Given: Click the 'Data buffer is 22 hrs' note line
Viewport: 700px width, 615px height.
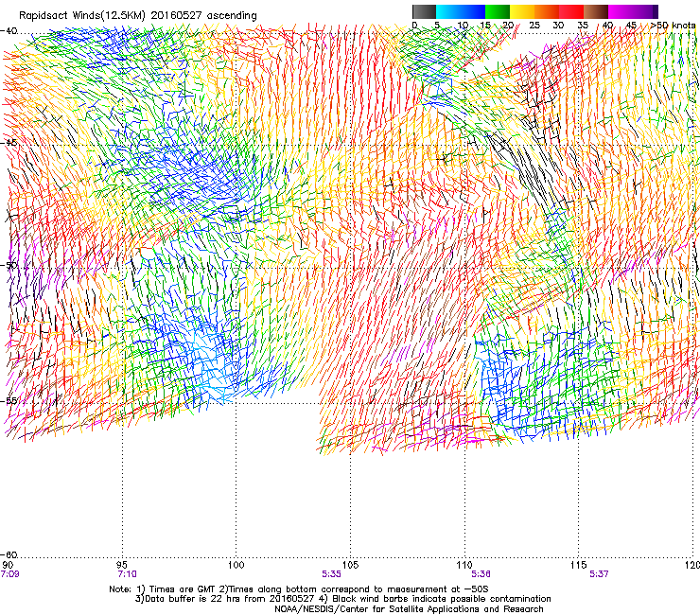Looking at the screenshot, I should pyautogui.click(x=342, y=599).
